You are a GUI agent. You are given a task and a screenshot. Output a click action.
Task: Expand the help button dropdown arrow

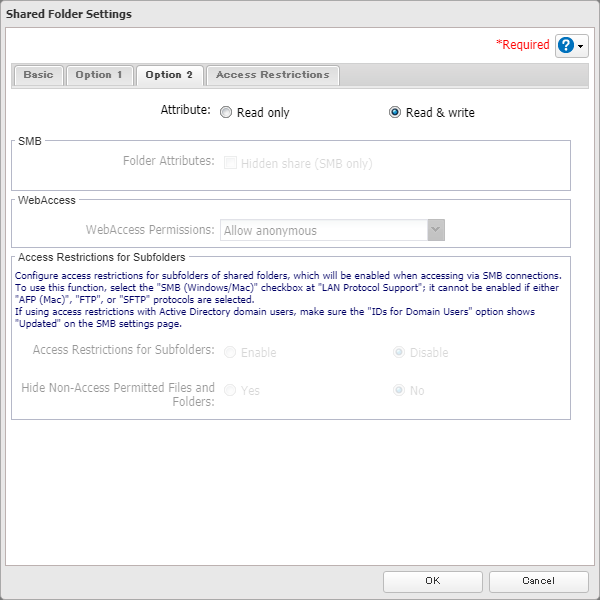[581, 47]
